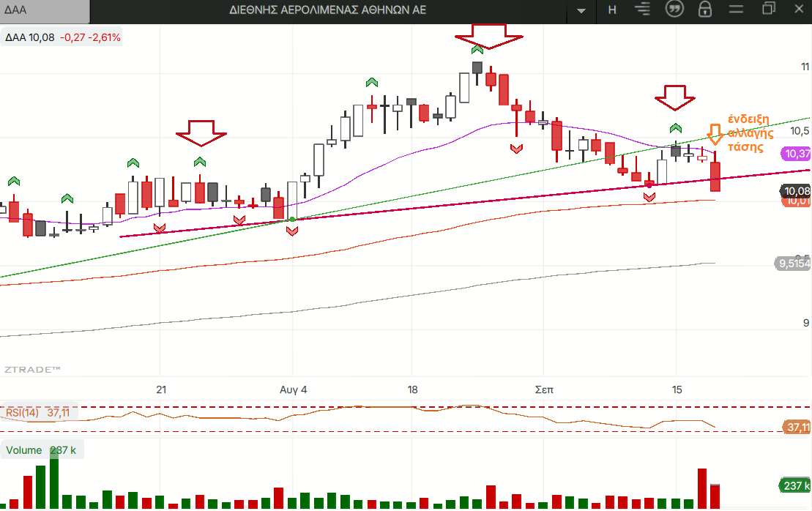Click the purple 10,37 price tag
The height and width of the screenshot is (511, 812).
click(x=797, y=153)
